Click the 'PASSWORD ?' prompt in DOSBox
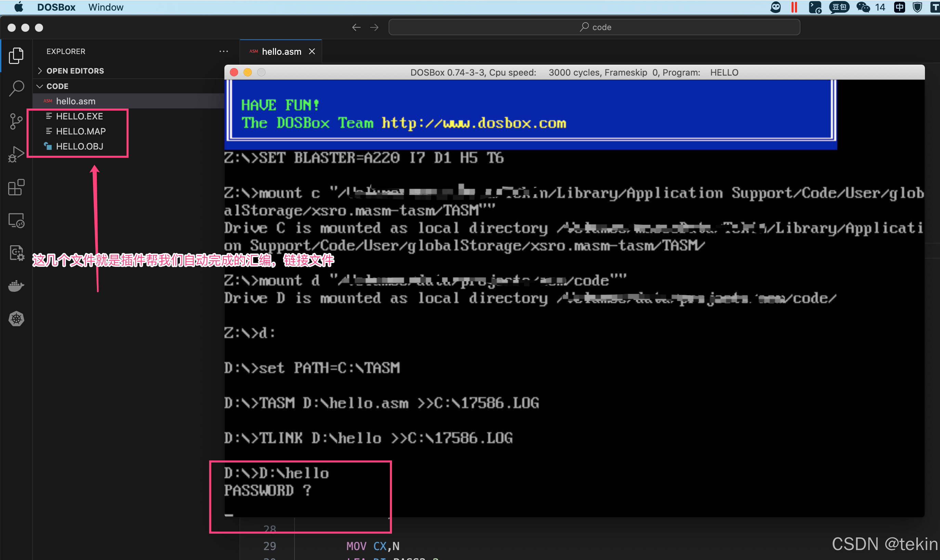Image resolution: width=940 pixels, height=560 pixels. [x=268, y=491]
